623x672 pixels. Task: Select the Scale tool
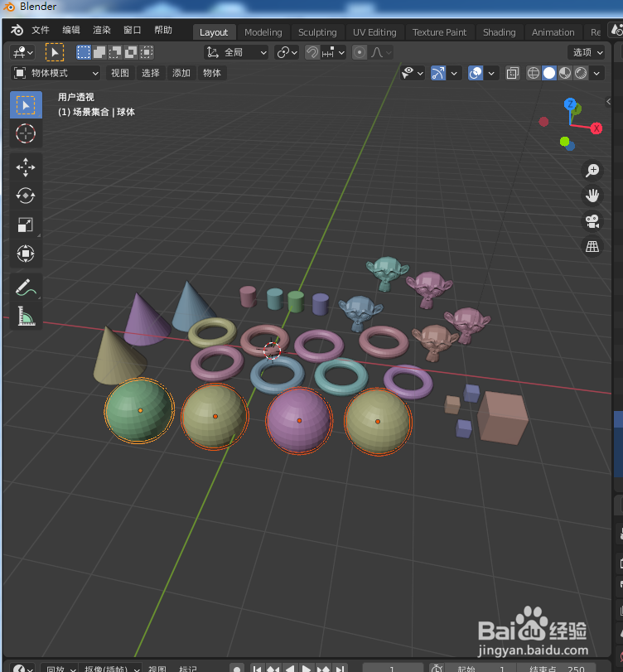26,225
